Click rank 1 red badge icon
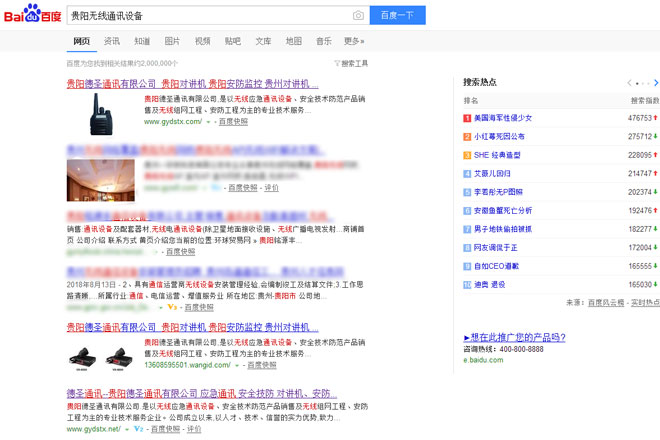 pos(467,118)
